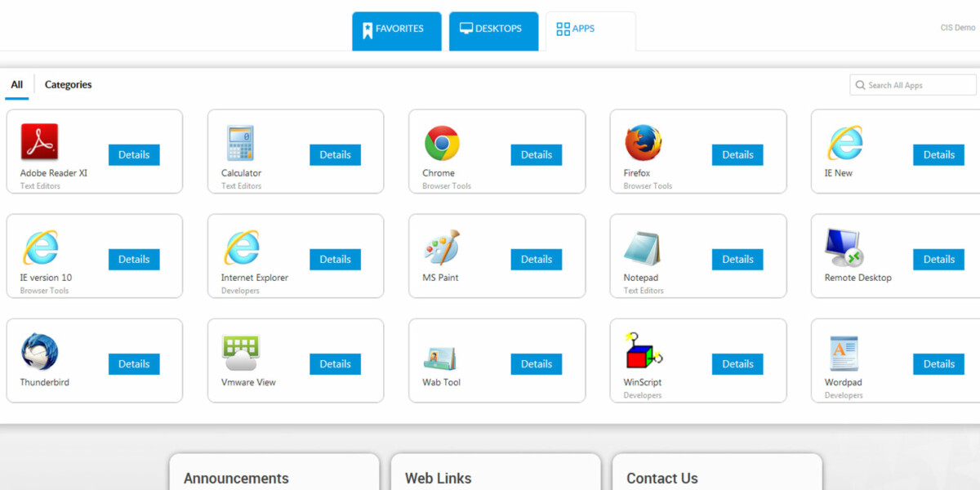This screenshot has height=490, width=980.
Task: Click the 'Remote Desktop' app name
Action: [858, 278]
